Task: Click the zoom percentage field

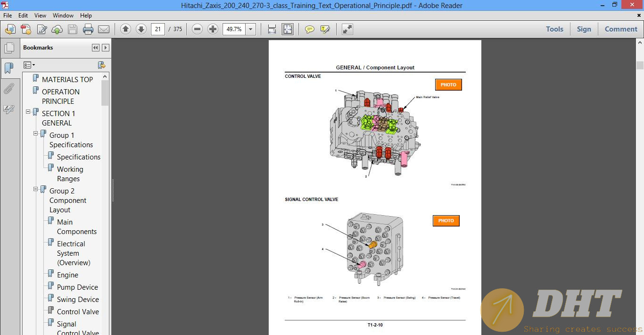Action: pyautogui.click(x=234, y=29)
